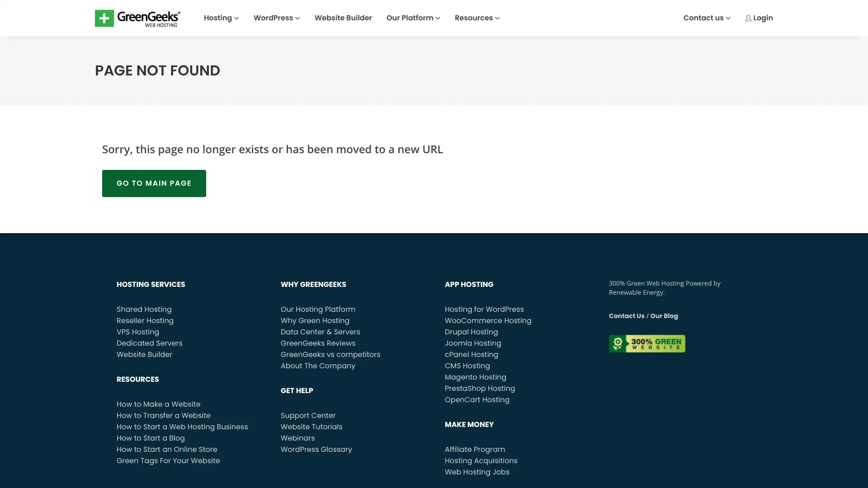Open About The Company link
Screen dimensions: 868x488
tap(318, 366)
